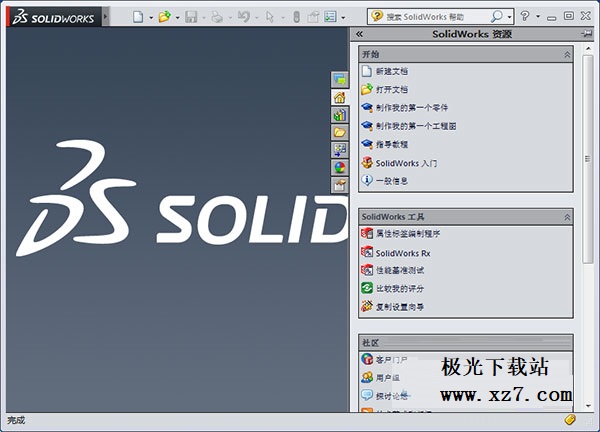Open the search type dropdown arrow
The width and height of the screenshot is (600, 432).
tap(509, 17)
